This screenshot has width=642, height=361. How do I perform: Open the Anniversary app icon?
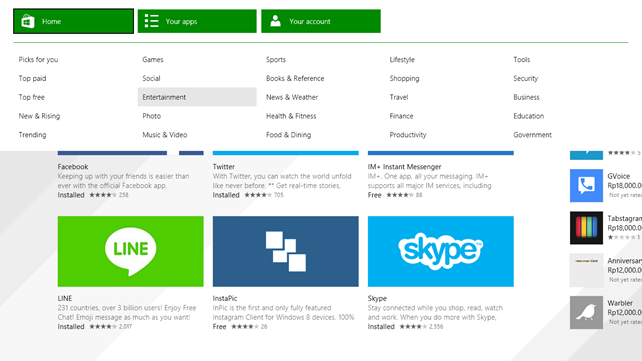(x=586, y=270)
